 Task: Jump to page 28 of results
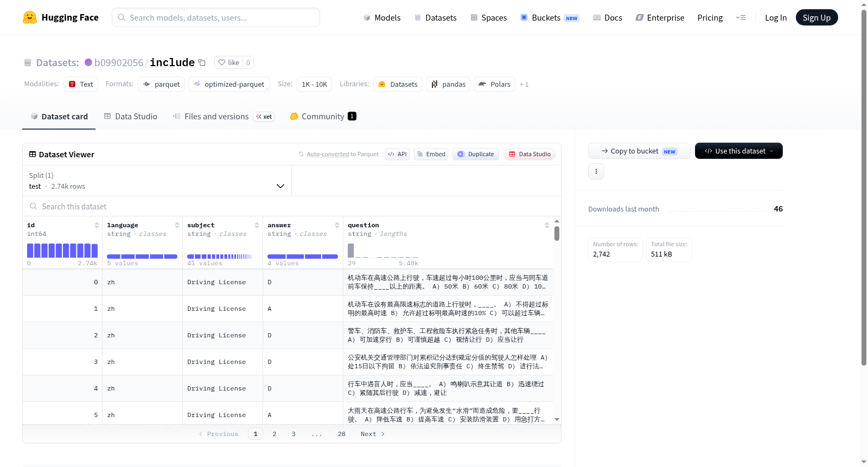[x=342, y=434]
